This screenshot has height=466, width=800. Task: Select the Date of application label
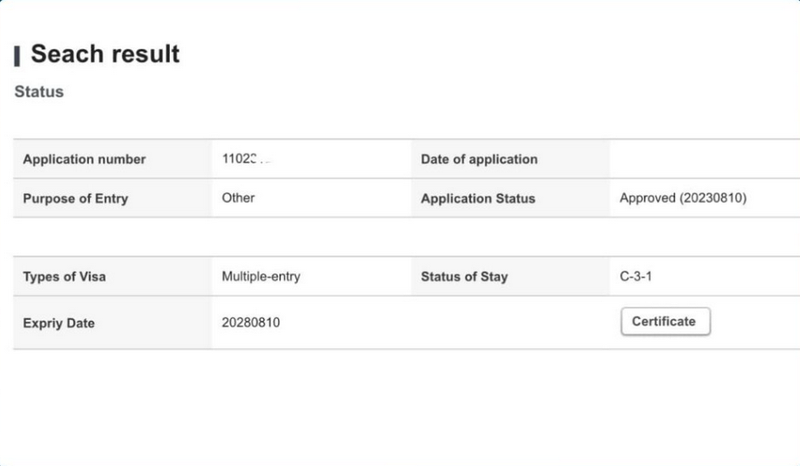pyautogui.click(x=479, y=159)
